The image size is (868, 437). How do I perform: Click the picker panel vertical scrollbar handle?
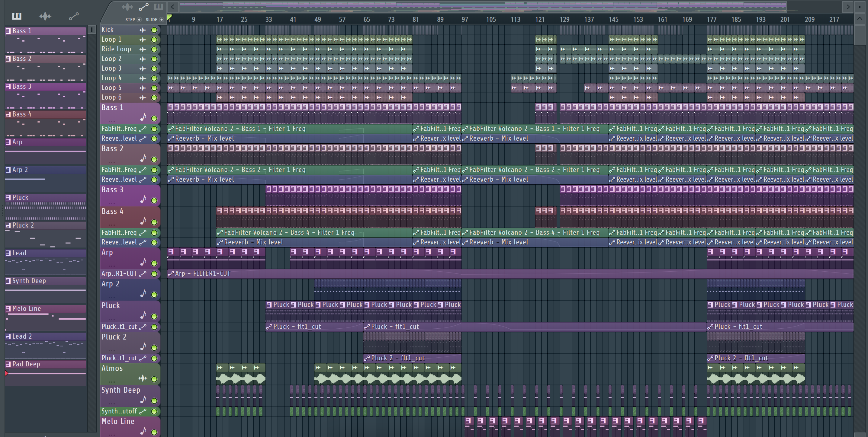point(92,30)
